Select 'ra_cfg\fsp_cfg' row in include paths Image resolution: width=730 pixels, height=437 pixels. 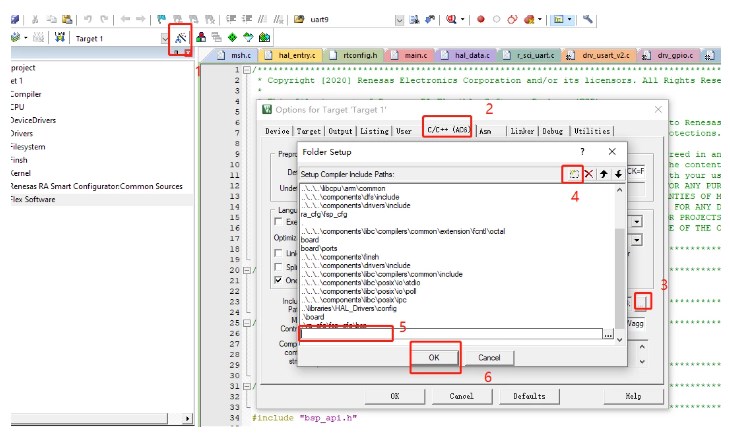click(x=324, y=215)
